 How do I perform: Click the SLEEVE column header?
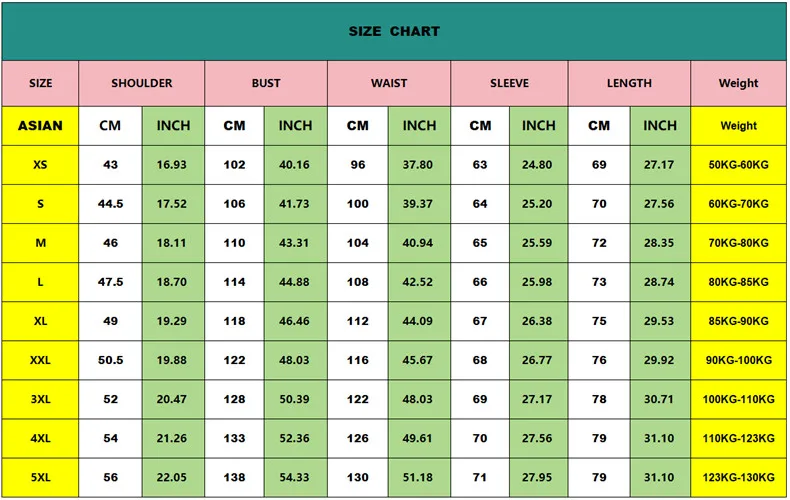click(x=509, y=83)
